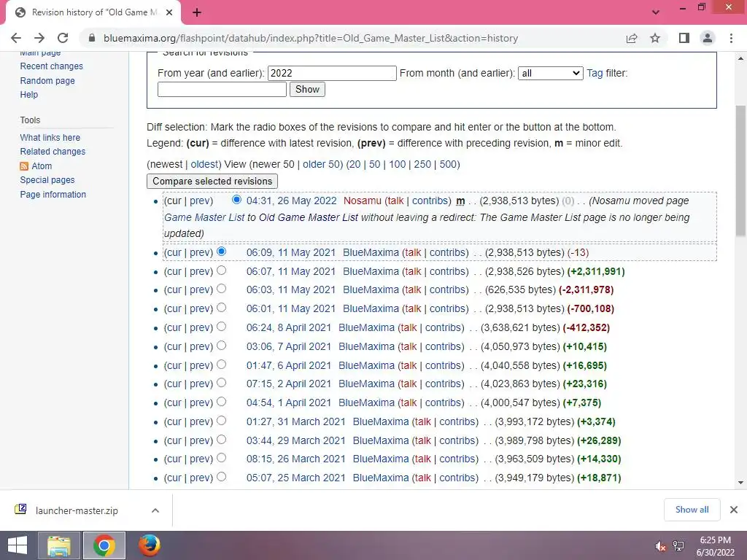The height and width of the screenshot is (560, 747).
Task: Click the scrollbar down arrow
Action: point(741,483)
